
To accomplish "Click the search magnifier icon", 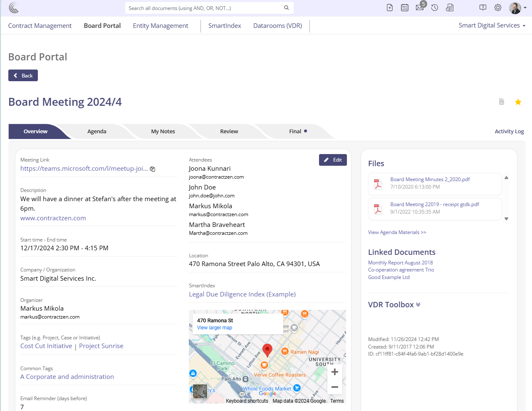I will (x=286, y=7).
